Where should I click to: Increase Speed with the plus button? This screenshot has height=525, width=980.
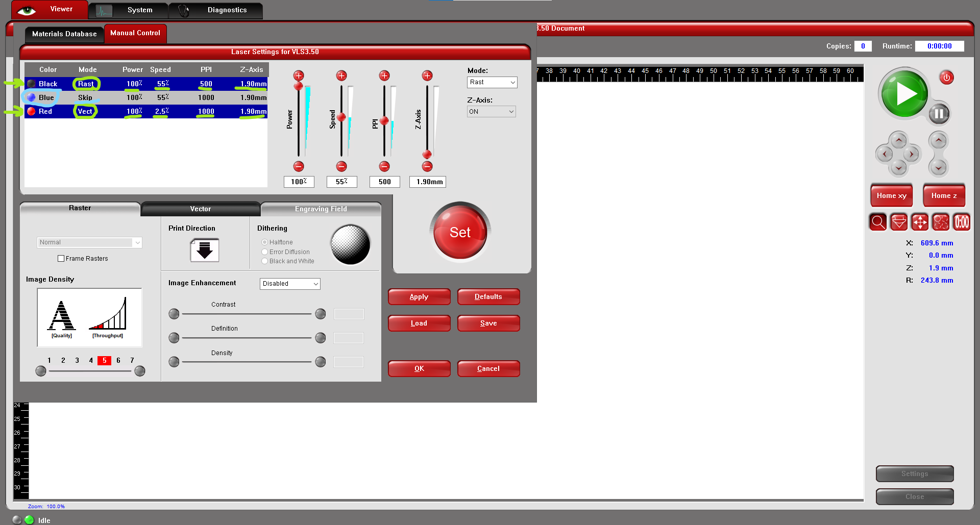point(341,76)
